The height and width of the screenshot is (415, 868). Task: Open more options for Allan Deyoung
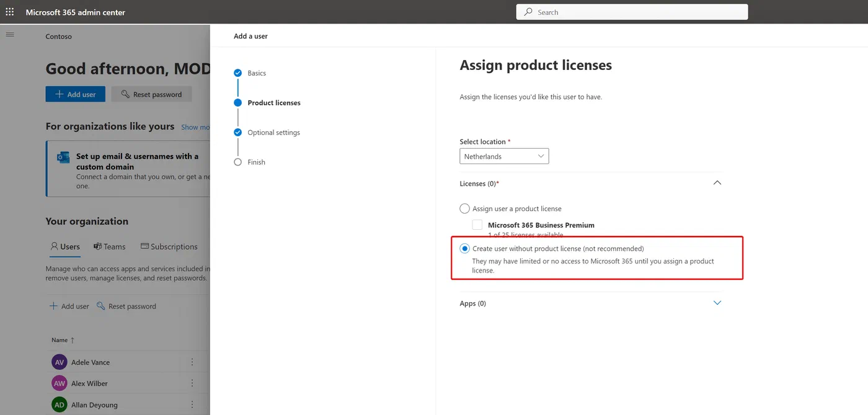192,404
